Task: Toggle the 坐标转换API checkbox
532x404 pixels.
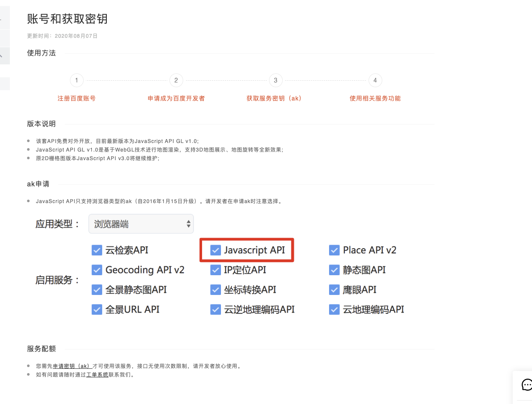Action: point(215,289)
